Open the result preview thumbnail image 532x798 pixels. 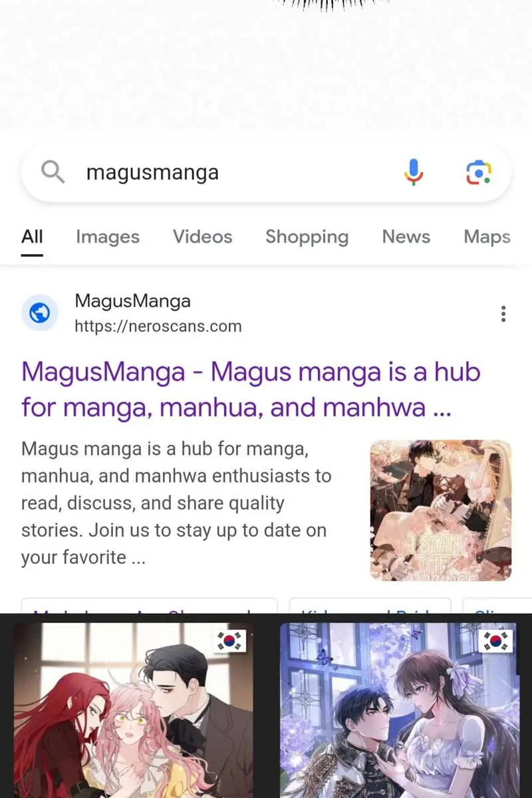click(441, 509)
